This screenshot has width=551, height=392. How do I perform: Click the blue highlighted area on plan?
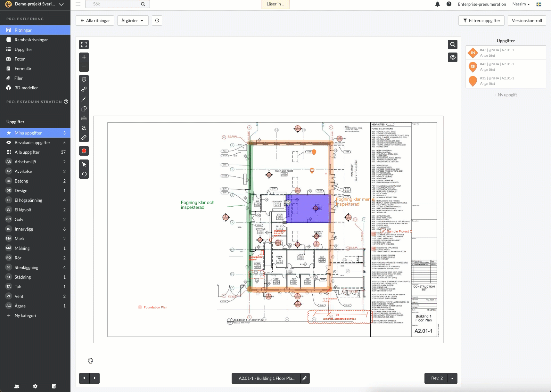[x=308, y=209]
